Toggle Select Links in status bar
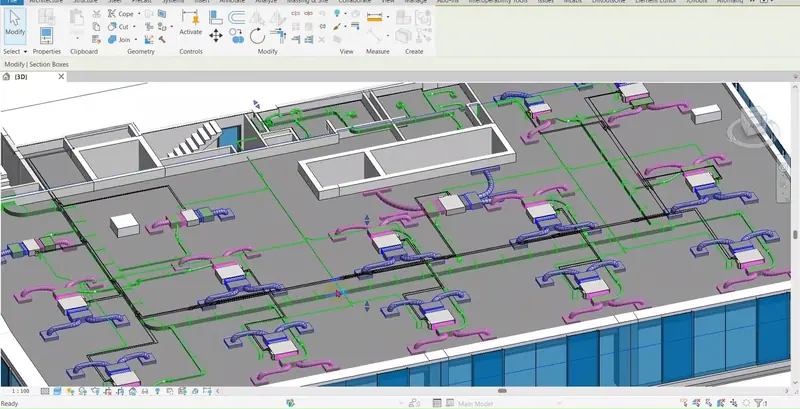Screen dimensions: 800x409 coord(685,403)
